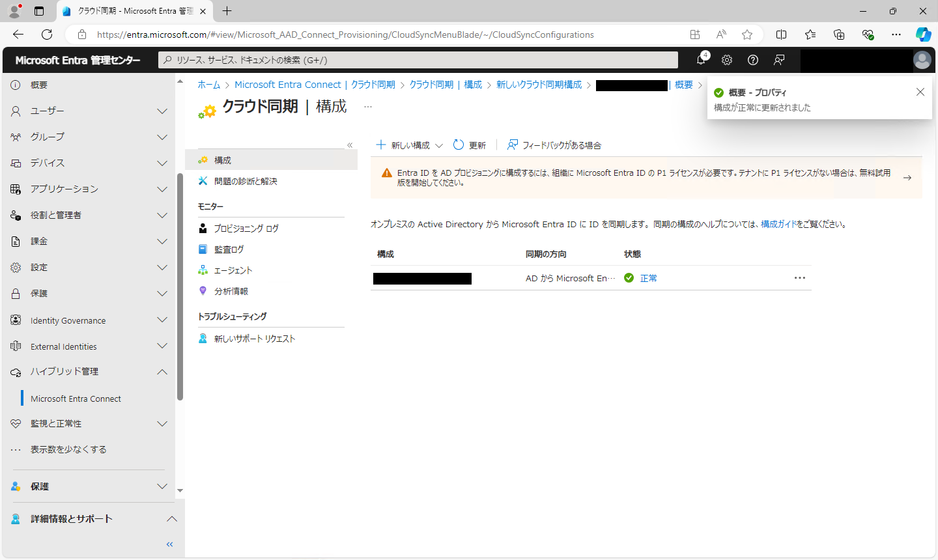Go to ホーム breadcrumb
The image size is (938, 560).
pyautogui.click(x=209, y=85)
